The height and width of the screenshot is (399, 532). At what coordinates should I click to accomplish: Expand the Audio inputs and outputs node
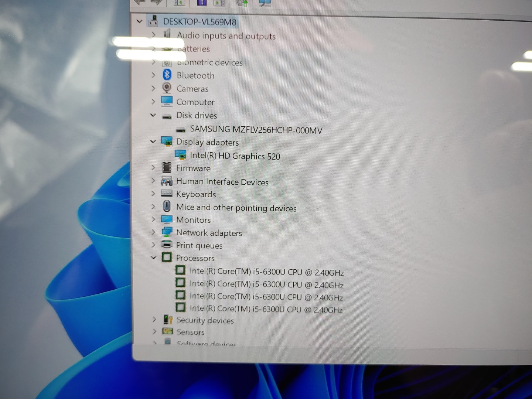[154, 35]
